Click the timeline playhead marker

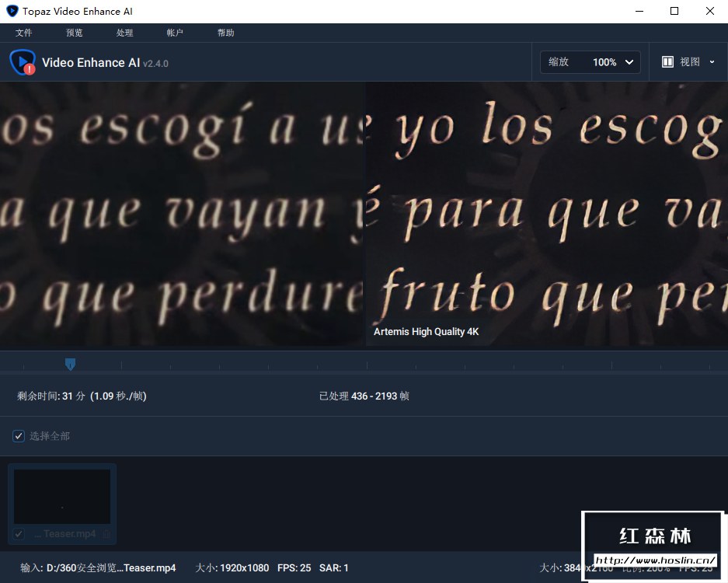pos(70,364)
